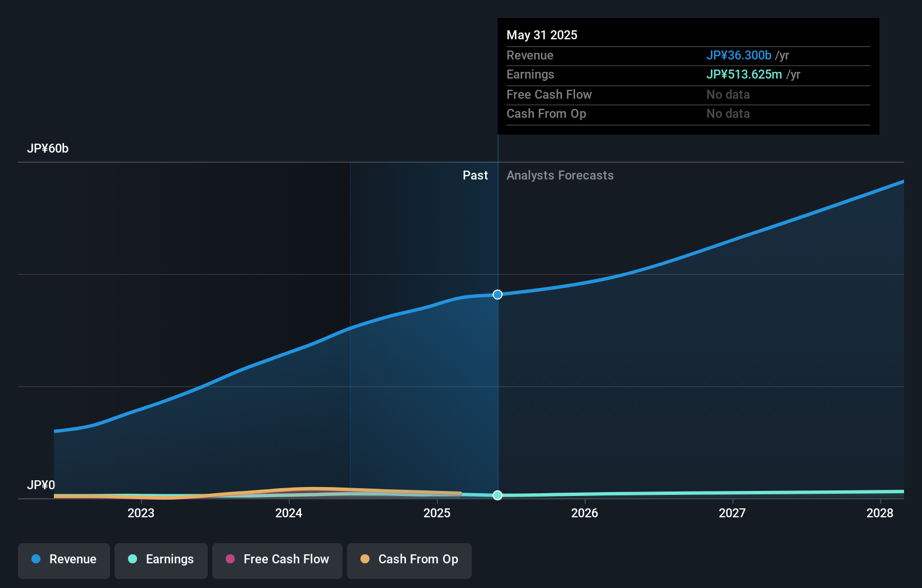Click the Revenue tooltip row label
Screen dimensions: 922x588
coord(530,55)
